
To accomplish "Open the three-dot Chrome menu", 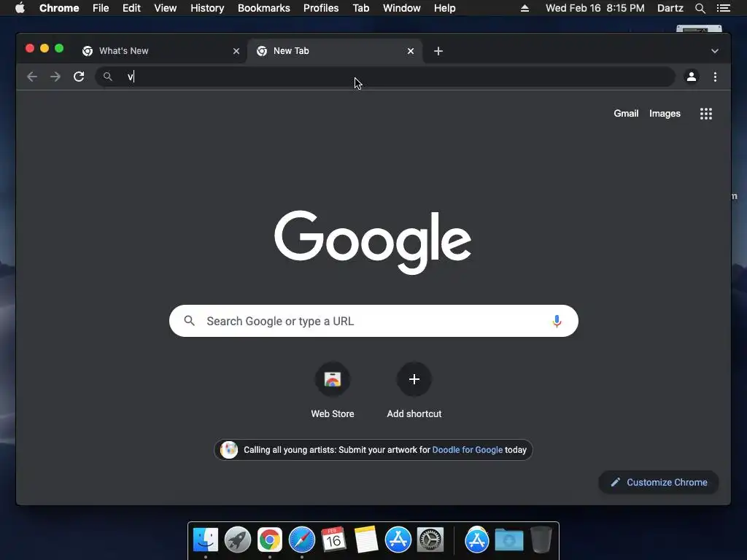I will click(715, 77).
